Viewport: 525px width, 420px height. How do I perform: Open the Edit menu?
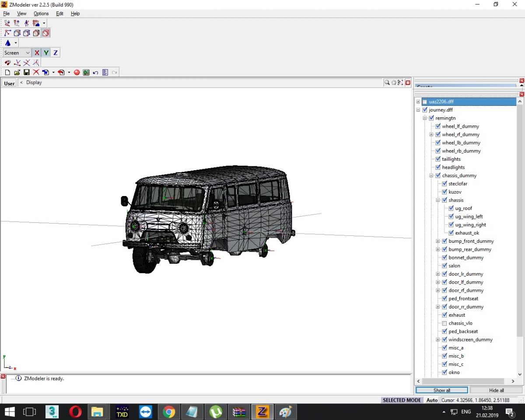tap(59, 14)
